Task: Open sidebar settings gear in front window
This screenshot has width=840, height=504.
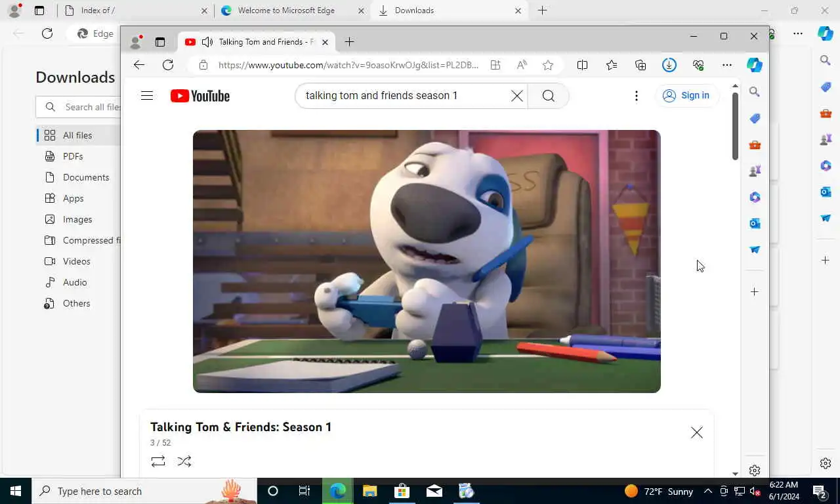Action: [755, 471]
